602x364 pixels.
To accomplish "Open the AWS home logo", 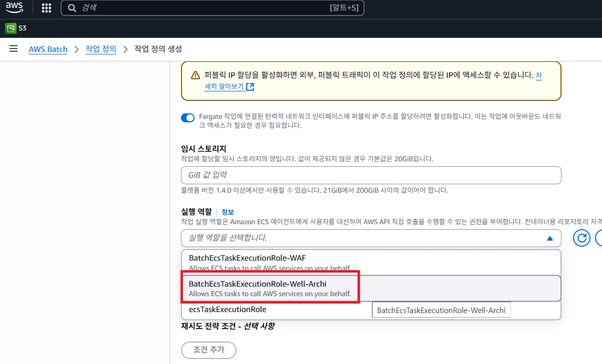I will [x=14, y=7].
